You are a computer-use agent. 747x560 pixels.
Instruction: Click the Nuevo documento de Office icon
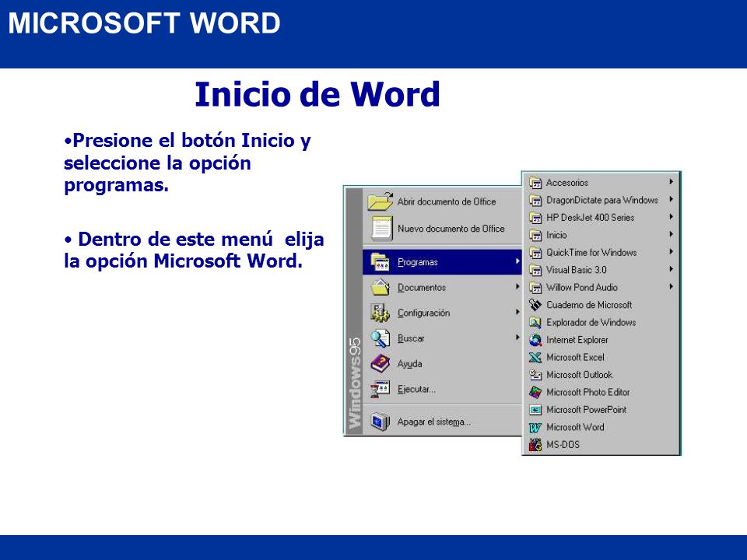[381, 228]
